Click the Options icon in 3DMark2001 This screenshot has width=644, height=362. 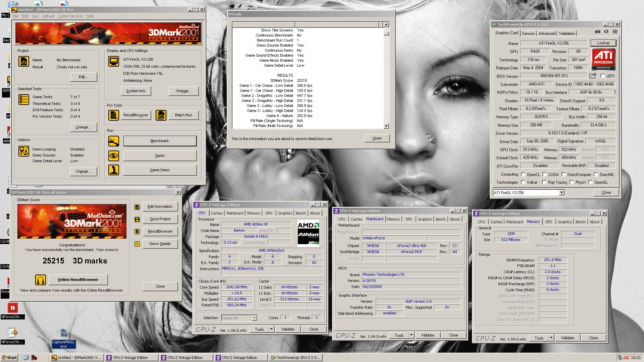(x=24, y=151)
